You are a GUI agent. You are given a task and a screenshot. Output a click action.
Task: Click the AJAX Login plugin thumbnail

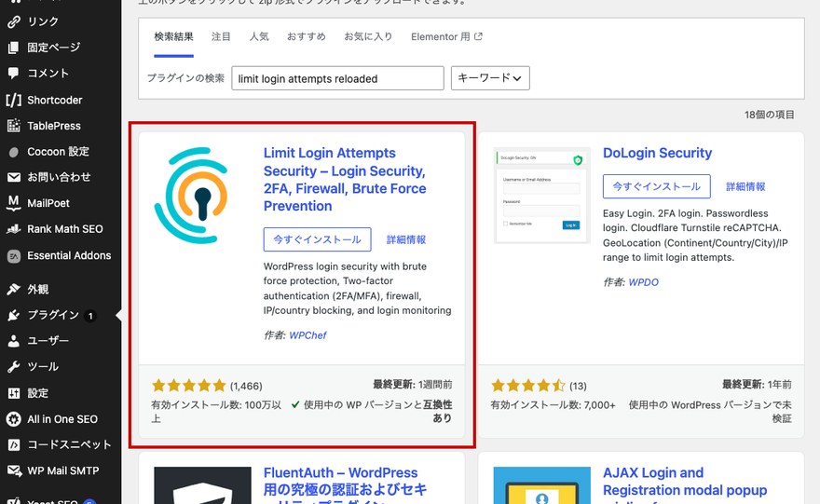(541, 485)
